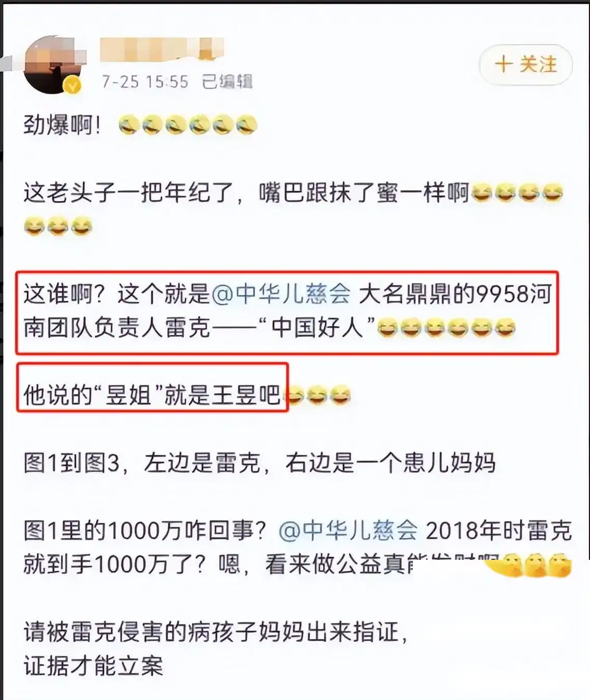Click the 7-25 15:55 post timestamp

(145, 82)
